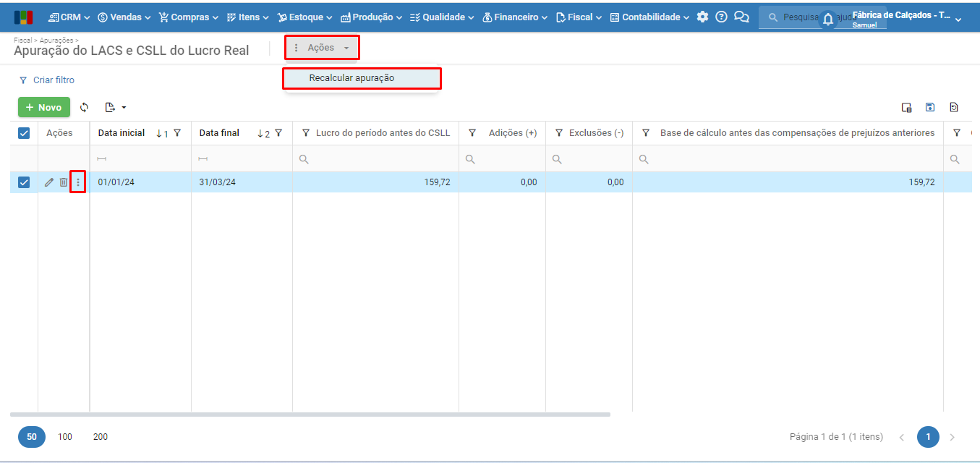This screenshot has height=463, width=980.
Task: Click the Data final filter field
Action: tap(242, 159)
